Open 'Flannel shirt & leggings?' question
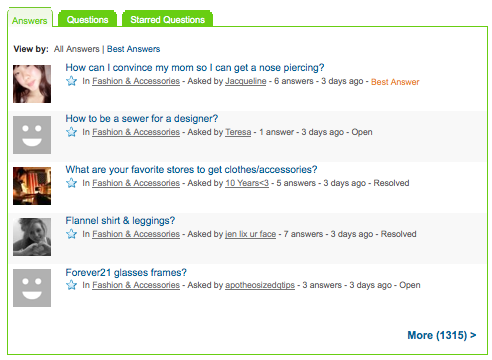The image size is (492, 360). 120,220
